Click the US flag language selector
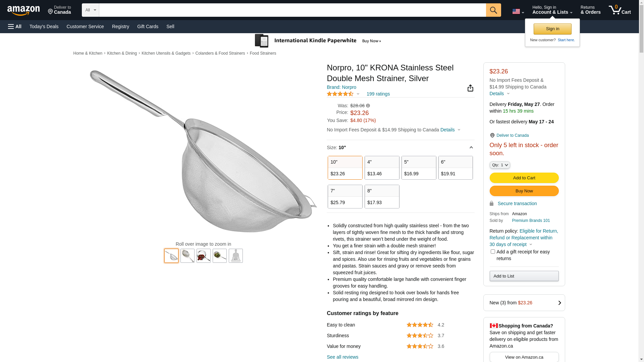The height and width of the screenshot is (362, 644). click(518, 11)
